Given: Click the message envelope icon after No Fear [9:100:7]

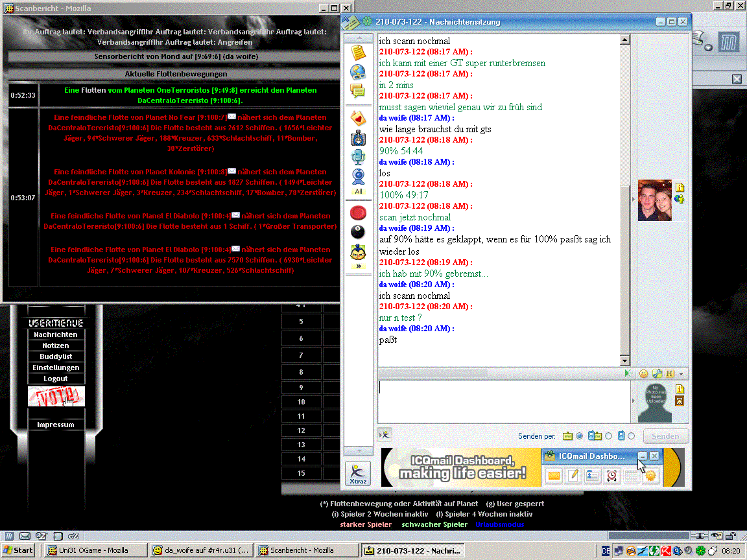Looking at the screenshot, I should point(231,117).
